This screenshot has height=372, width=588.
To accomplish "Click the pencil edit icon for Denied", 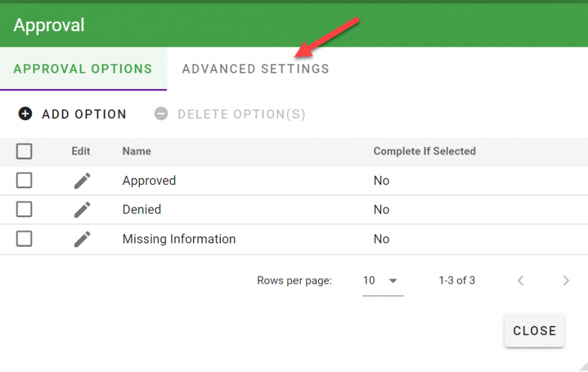I will [x=82, y=210].
